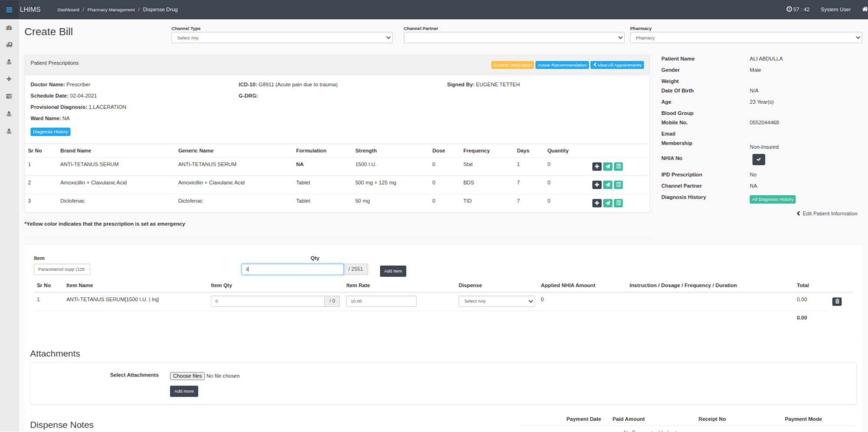Image resolution: width=868 pixels, height=432 pixels.
Task: Click green send icon for Amoxicillin row
Action: [607, 185]
